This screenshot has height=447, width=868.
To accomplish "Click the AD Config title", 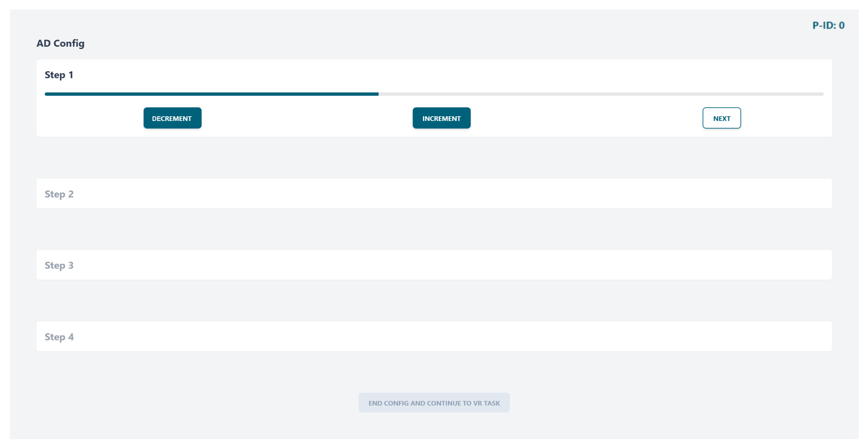I will click(x=60, y=43).
